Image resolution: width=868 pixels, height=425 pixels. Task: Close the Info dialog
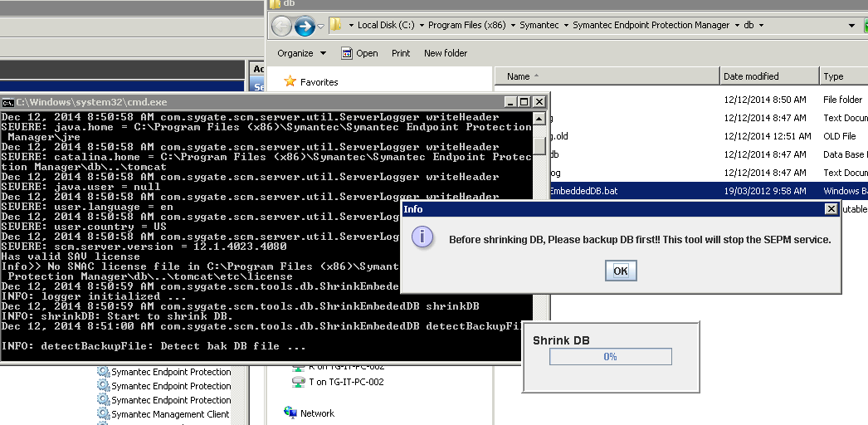pos(831,208)
